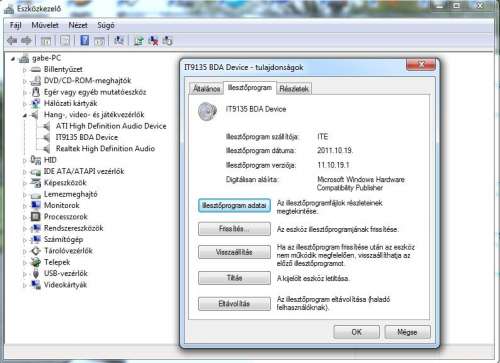Click the HID category icon

point(36,160)
